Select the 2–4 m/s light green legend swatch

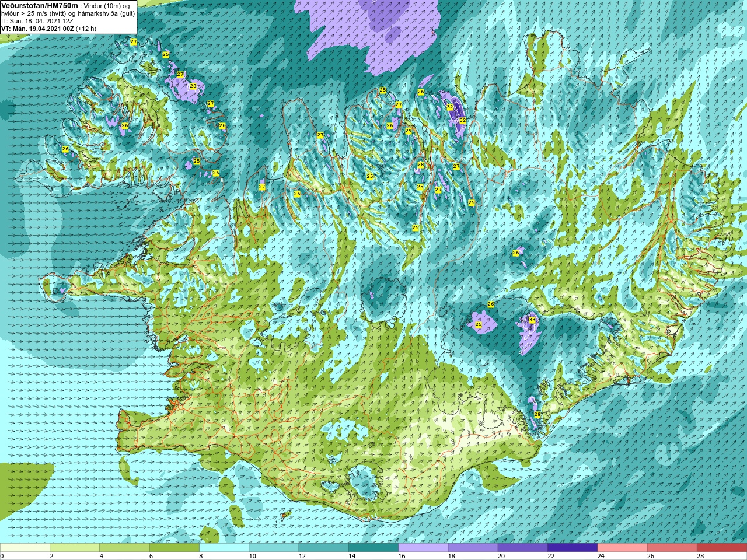(75, 548)
